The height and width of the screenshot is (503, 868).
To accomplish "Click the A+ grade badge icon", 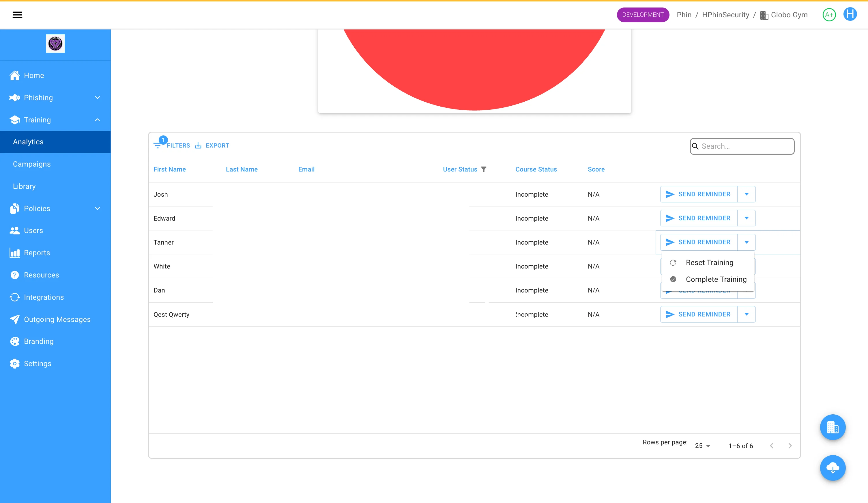I will tap(829, 15).
